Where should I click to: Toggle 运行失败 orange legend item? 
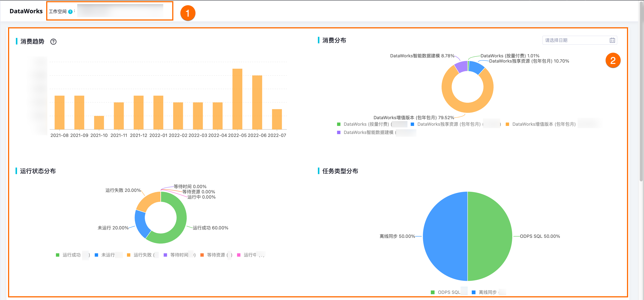point(142,255)
